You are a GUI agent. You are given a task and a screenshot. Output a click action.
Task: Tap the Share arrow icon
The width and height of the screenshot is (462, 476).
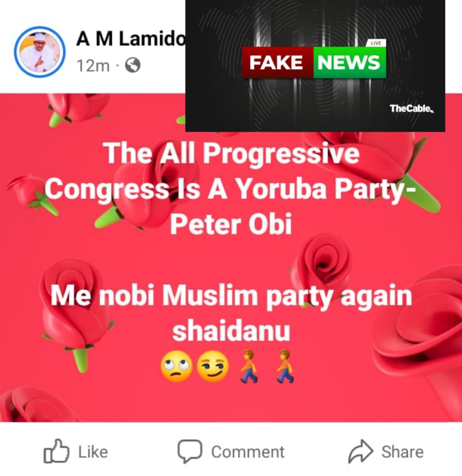(360, 451)
